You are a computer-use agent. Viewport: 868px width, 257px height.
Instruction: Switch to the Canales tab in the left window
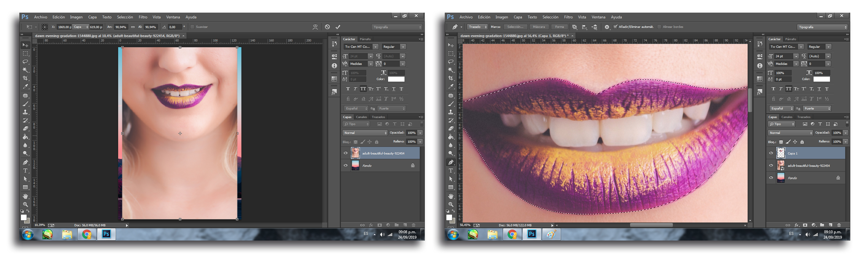(x=361, y=117)
